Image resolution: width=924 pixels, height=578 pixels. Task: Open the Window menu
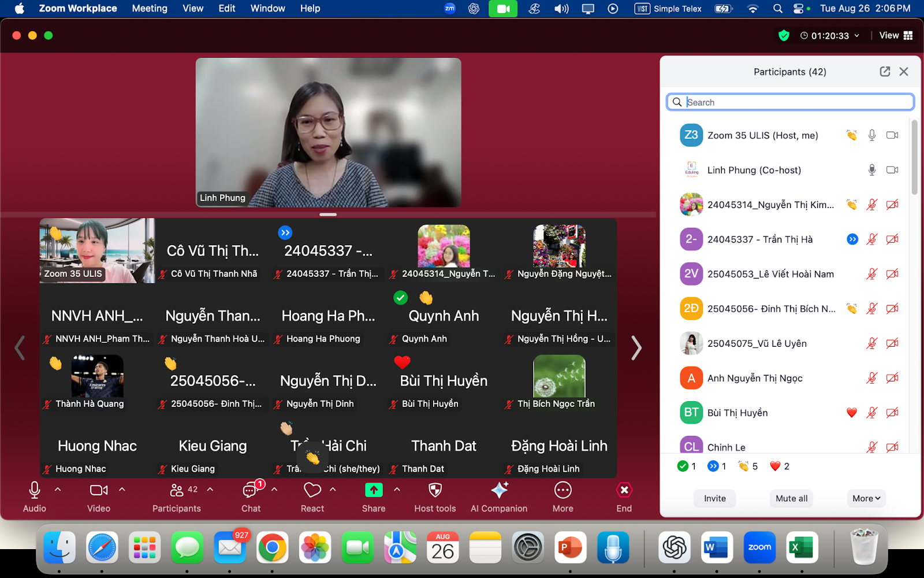[267, 9]
